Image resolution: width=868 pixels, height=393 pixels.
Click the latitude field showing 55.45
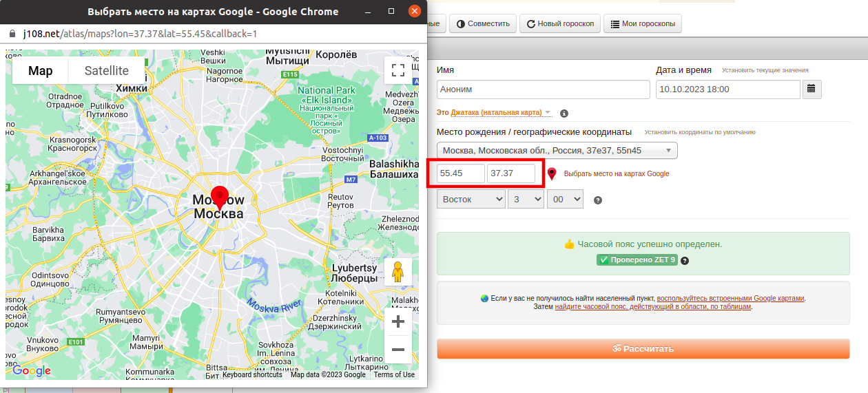[x=460, y=173]
